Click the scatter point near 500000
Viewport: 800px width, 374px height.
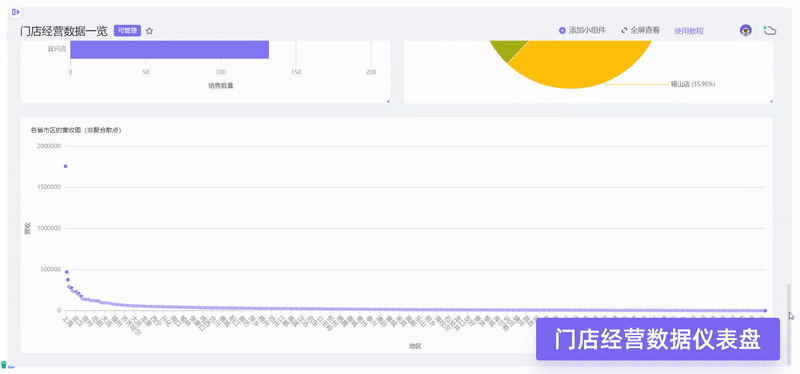(66, 271)
